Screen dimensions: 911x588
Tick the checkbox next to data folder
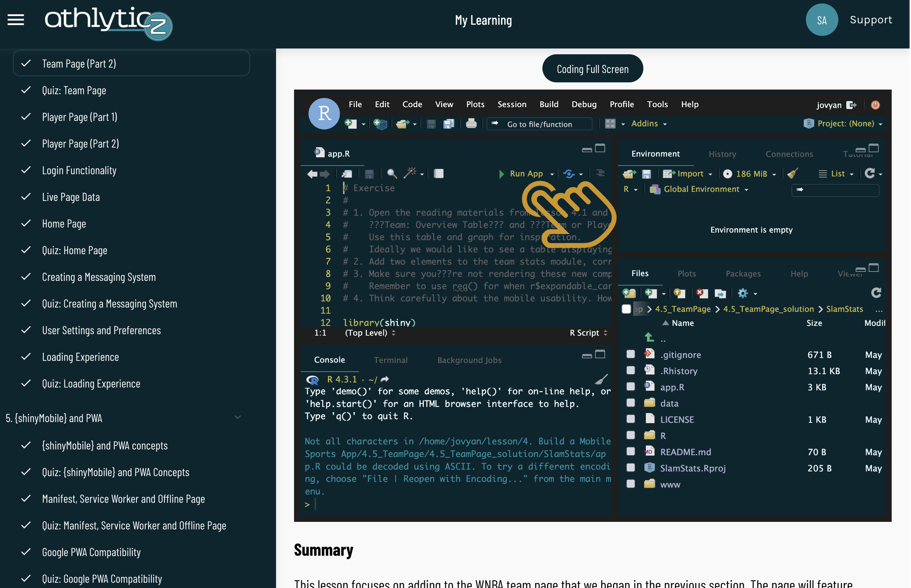pyautogui.click(x=631, y=403)
